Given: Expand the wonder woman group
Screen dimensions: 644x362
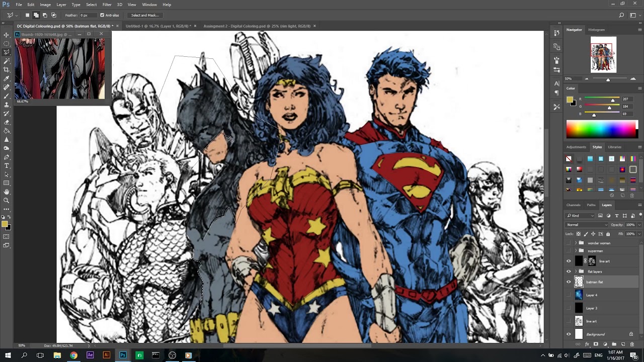Looking at the screenshot, I should [x=576, y=243].
